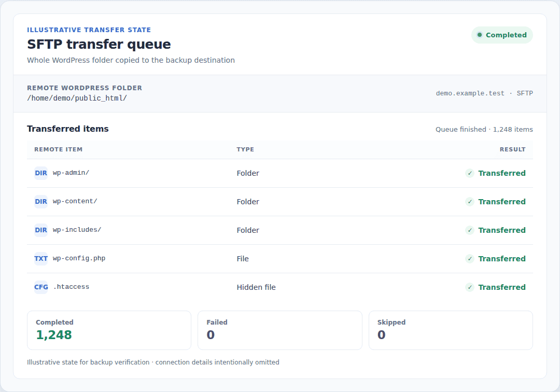
Task: Select the wp-content/ item name
Action: pyautogui.click(x=75, y=201)
